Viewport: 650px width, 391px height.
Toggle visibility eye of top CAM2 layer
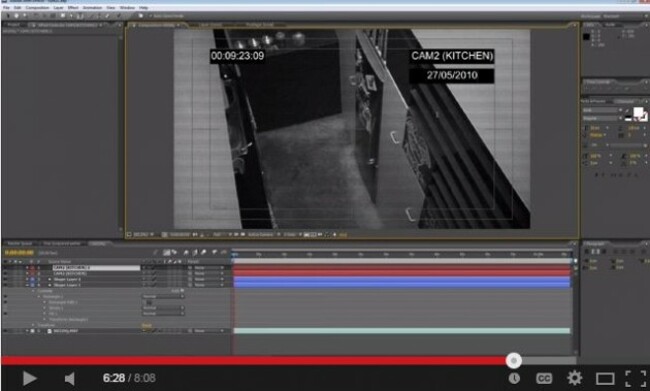click(x=5, y=268)
